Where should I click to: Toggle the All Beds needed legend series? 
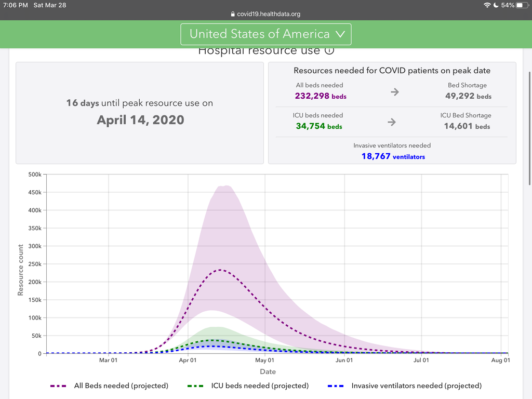[121, 386]
